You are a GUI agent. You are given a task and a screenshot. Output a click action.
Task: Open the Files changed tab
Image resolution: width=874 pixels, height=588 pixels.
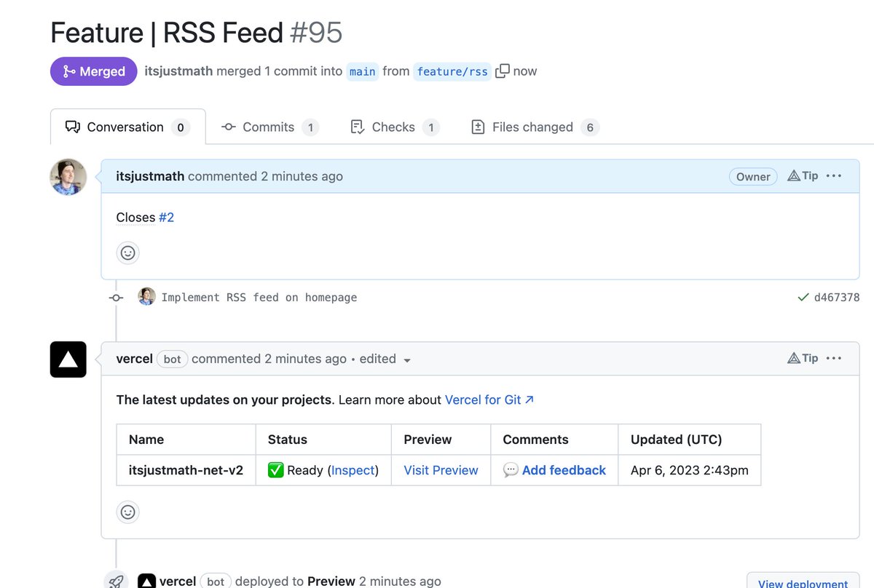click(535, 127)
